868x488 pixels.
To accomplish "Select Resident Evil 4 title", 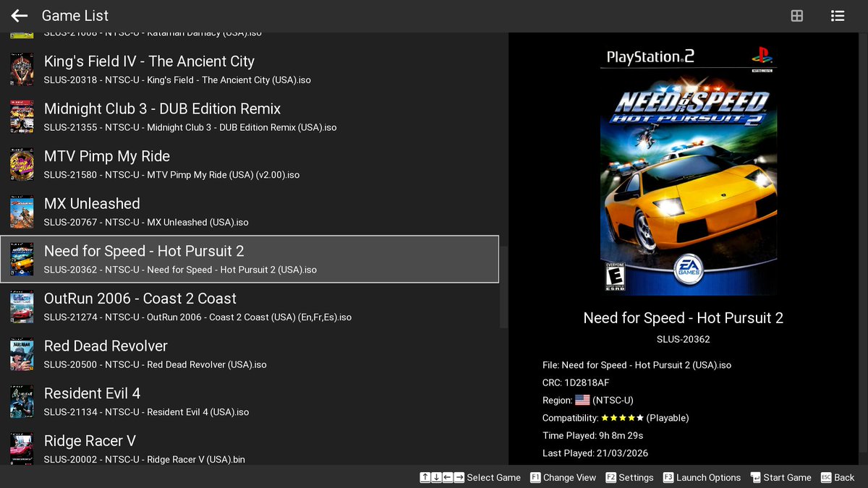I will point(92,393).
